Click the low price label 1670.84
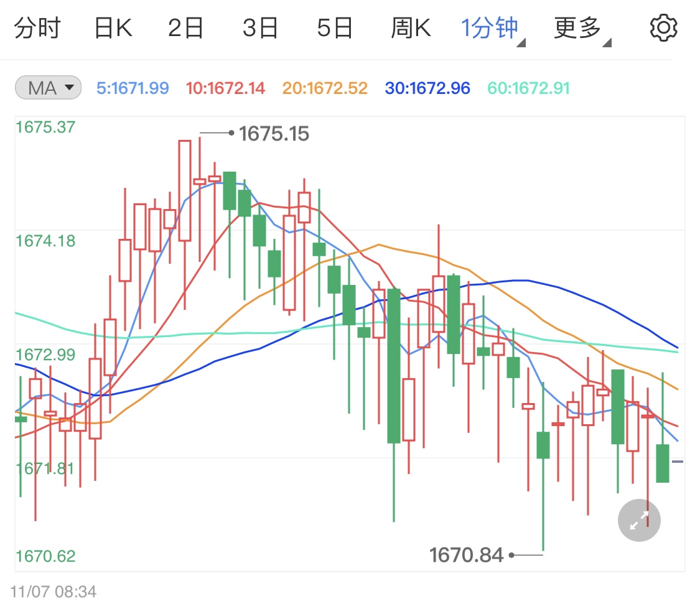The image size is (700, 599). (x=466, y=555)
